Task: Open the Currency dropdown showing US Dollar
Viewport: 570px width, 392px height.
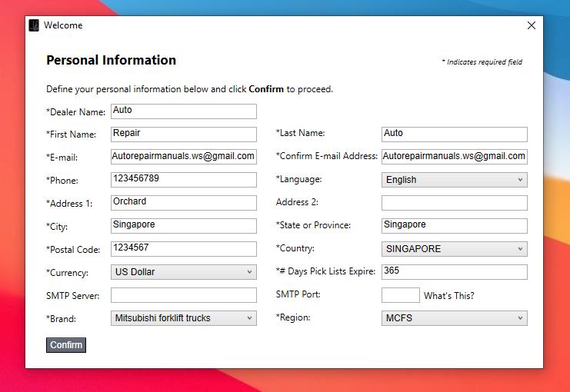Action: click(x=184, y=272)
